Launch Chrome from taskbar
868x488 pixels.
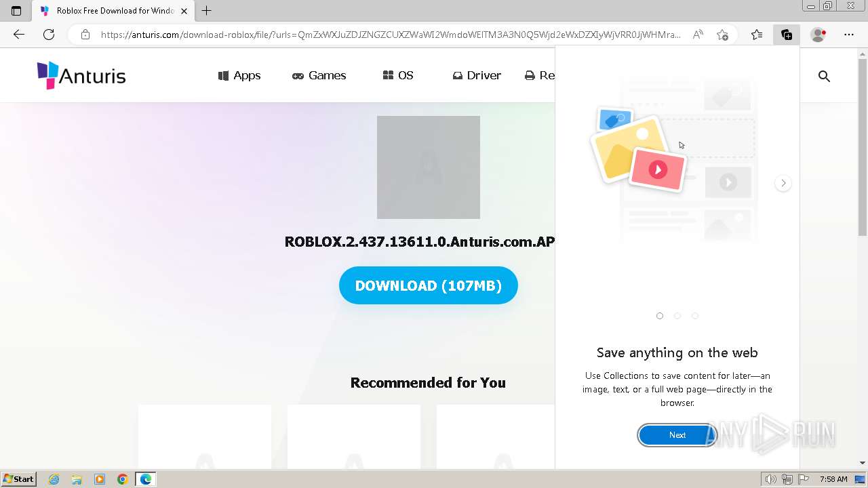click(x=122, y=479)
